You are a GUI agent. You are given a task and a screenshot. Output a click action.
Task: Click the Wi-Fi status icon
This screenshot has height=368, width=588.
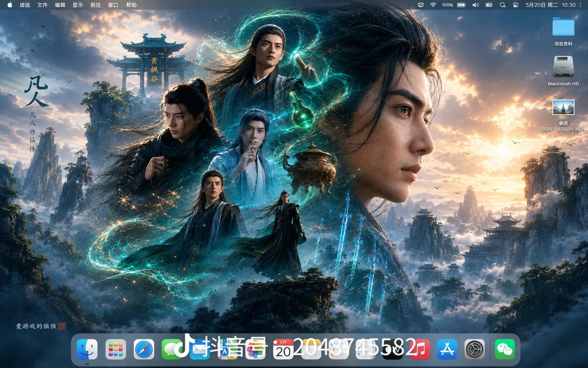click(x=433, y=5)
